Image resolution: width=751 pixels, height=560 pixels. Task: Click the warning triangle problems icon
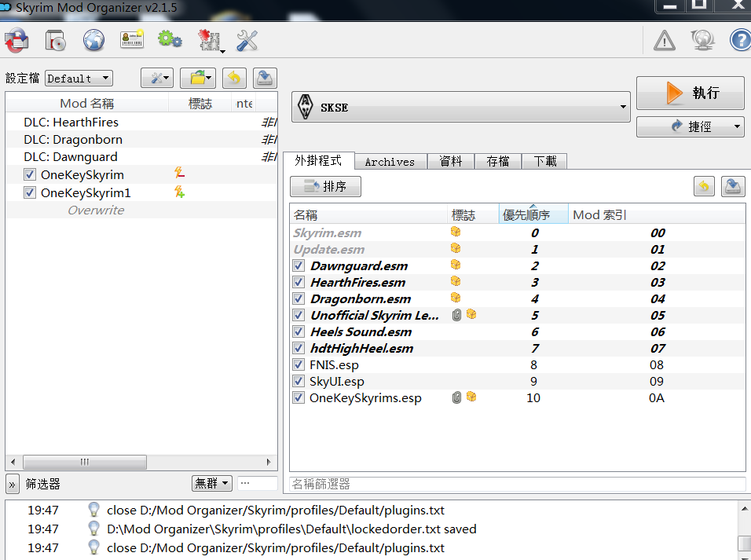tap(665, 41)
